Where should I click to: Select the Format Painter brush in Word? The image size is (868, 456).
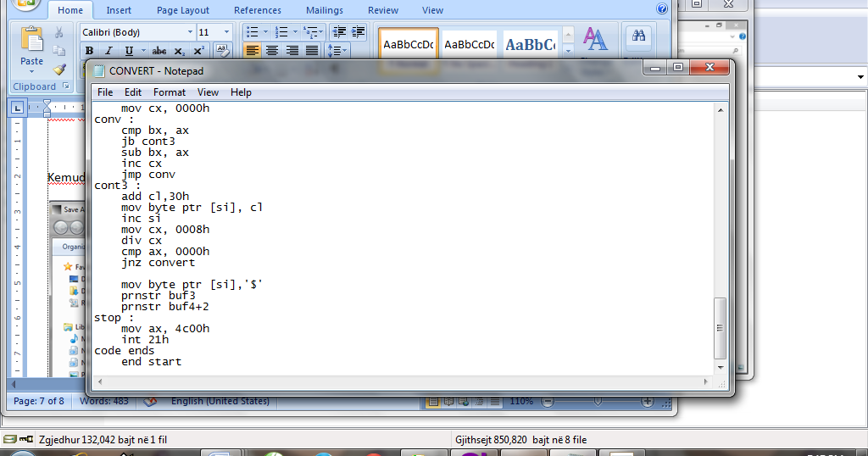(59, 70)
